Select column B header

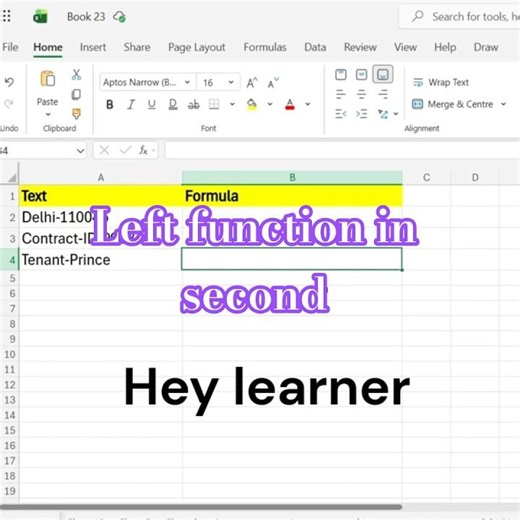click(292, 177)
